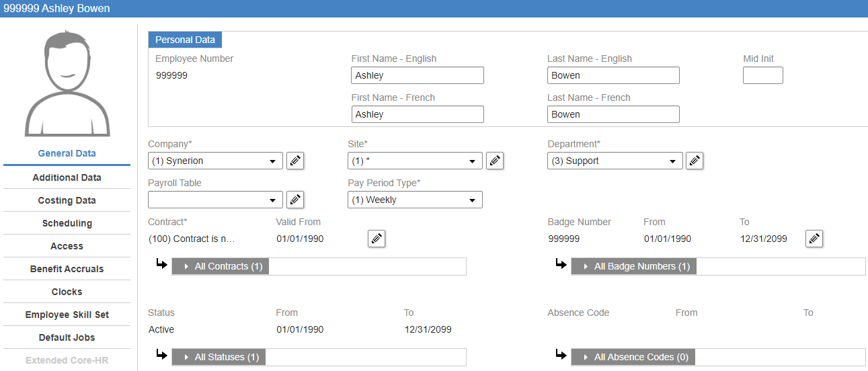Click the edit pencil next to Company
This screenshot has width=868, height=371.
(x=295, y=161)
